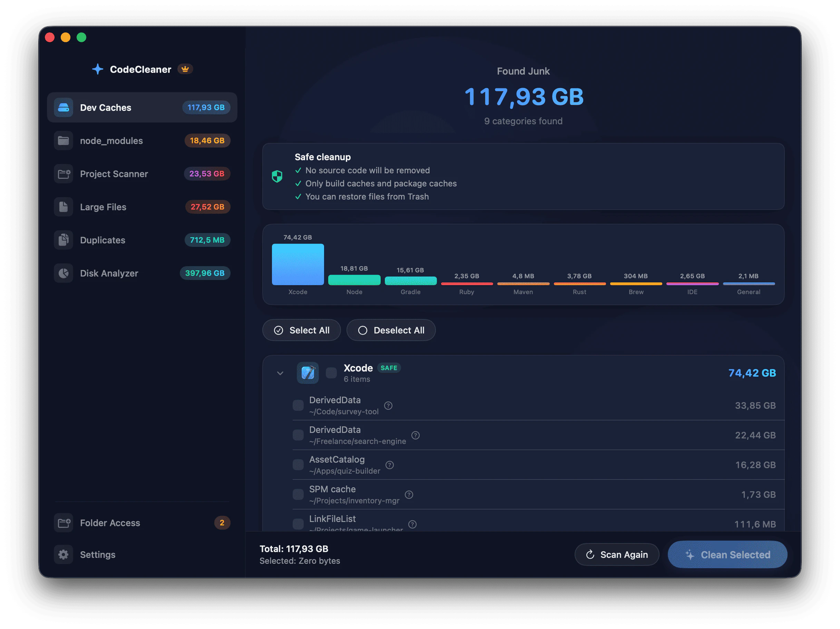Open the AssetCatalog help tooltip

tap(390, 465)
